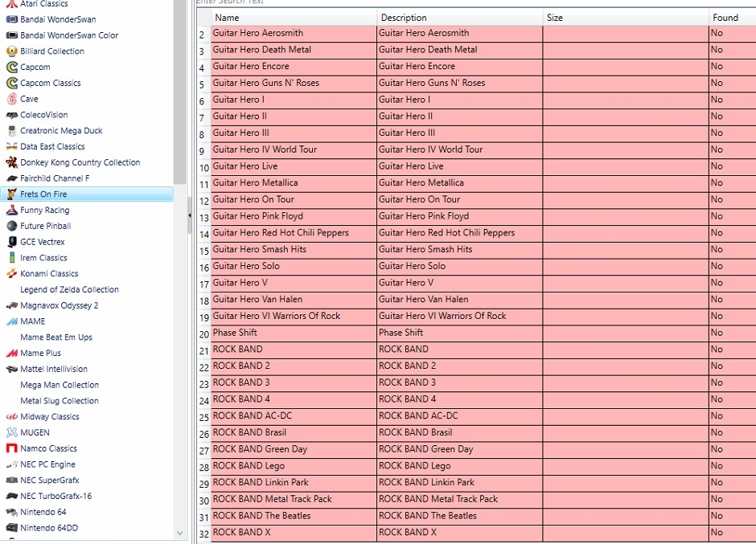This screenshot has width=756, height=544.
Task: Click the Irem Classics icon
Action: coord(11,258)
